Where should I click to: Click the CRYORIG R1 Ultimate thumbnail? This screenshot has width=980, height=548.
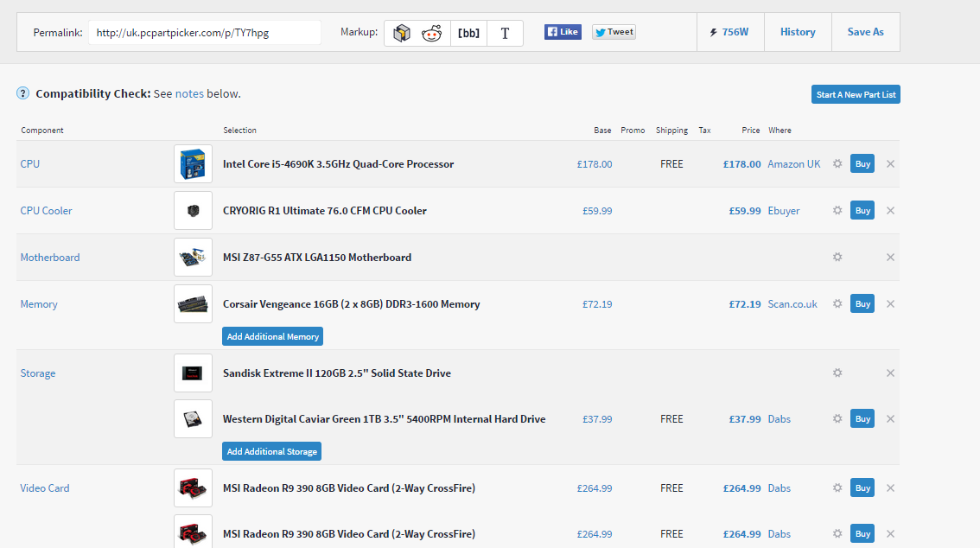(193, 211)
